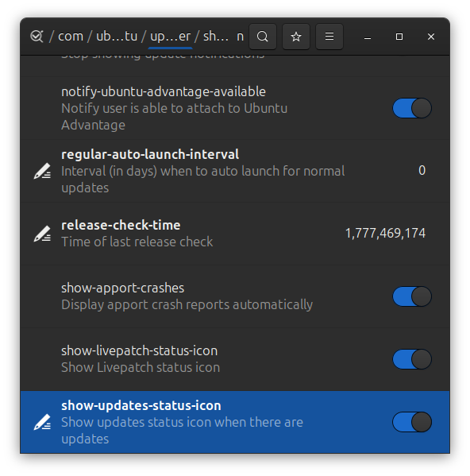Toggle show-apport-crashes switch

[x=412, y=296]
